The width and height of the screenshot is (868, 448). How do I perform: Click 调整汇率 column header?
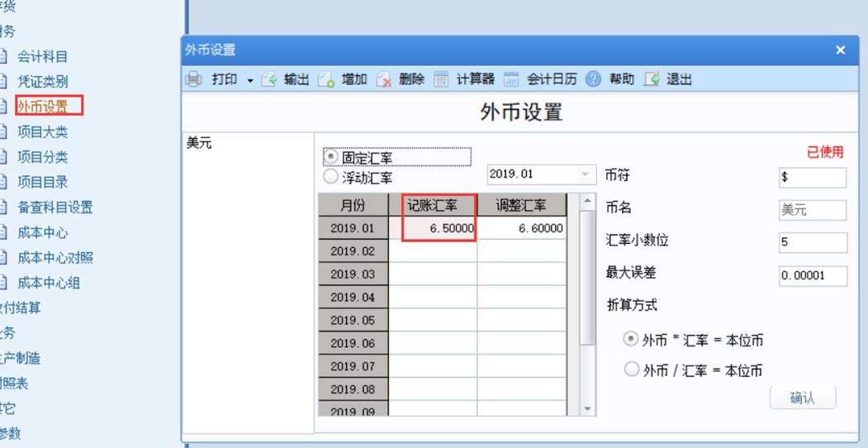click(521, 206)
